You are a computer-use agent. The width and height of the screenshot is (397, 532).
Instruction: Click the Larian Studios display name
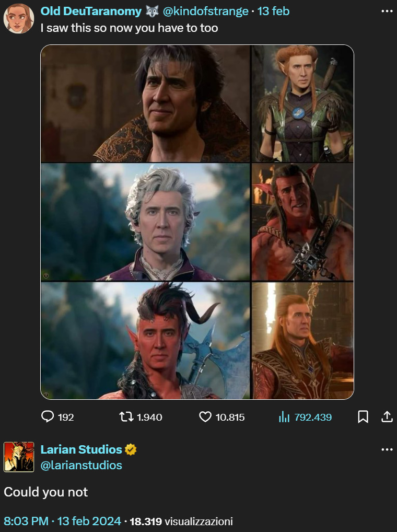click(x=81, y=449)
